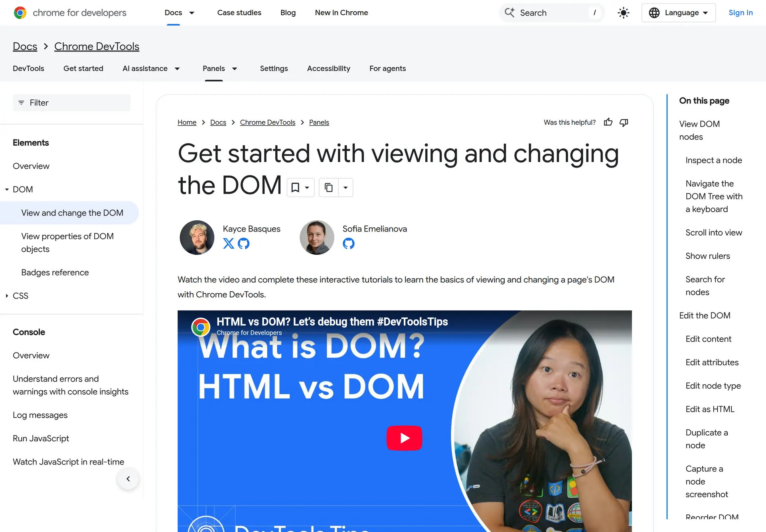Click the Home breadcrumb link
The width and height of the screenshot is (766, 532).
(187, 123)
